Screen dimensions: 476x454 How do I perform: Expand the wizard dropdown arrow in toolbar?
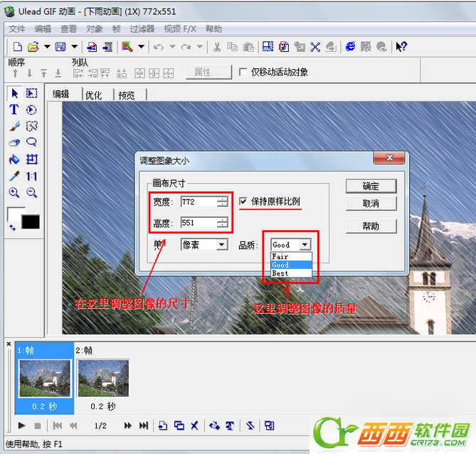(141, 47)
